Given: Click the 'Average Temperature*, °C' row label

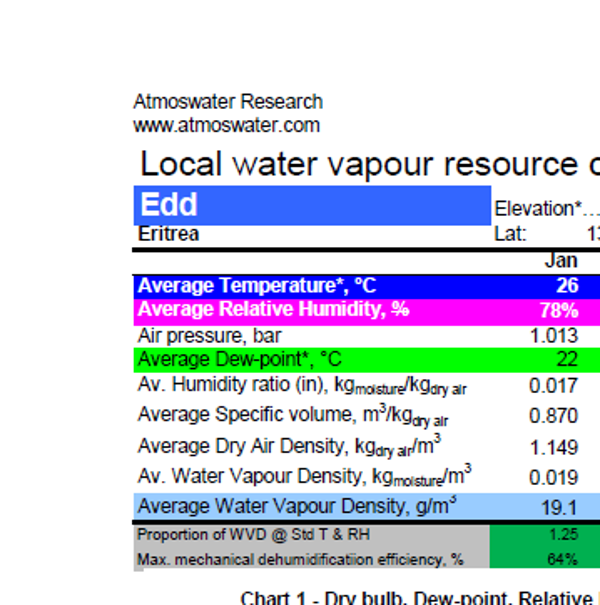Looking at the screenshot, I should point(256,286).
